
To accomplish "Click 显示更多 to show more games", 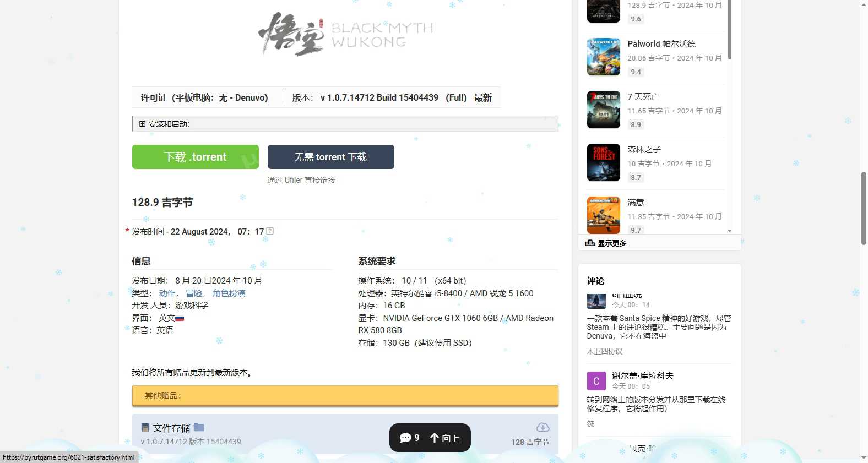I will point(612,243).
